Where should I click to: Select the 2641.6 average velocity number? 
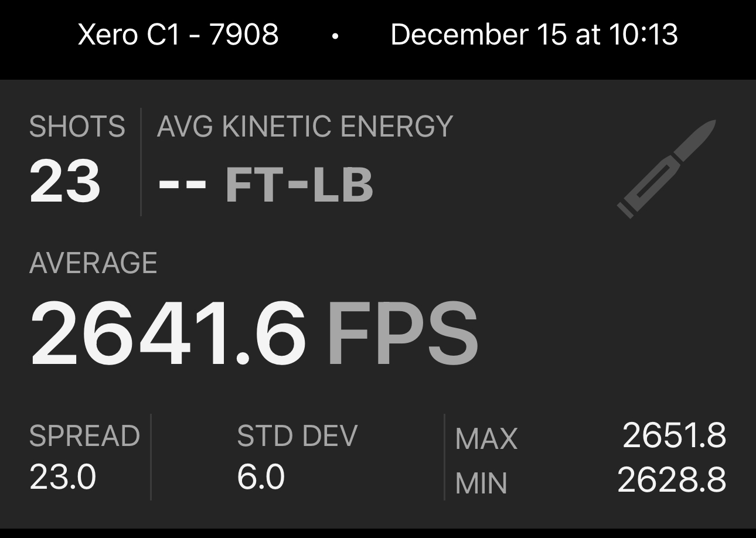(168, 333)
